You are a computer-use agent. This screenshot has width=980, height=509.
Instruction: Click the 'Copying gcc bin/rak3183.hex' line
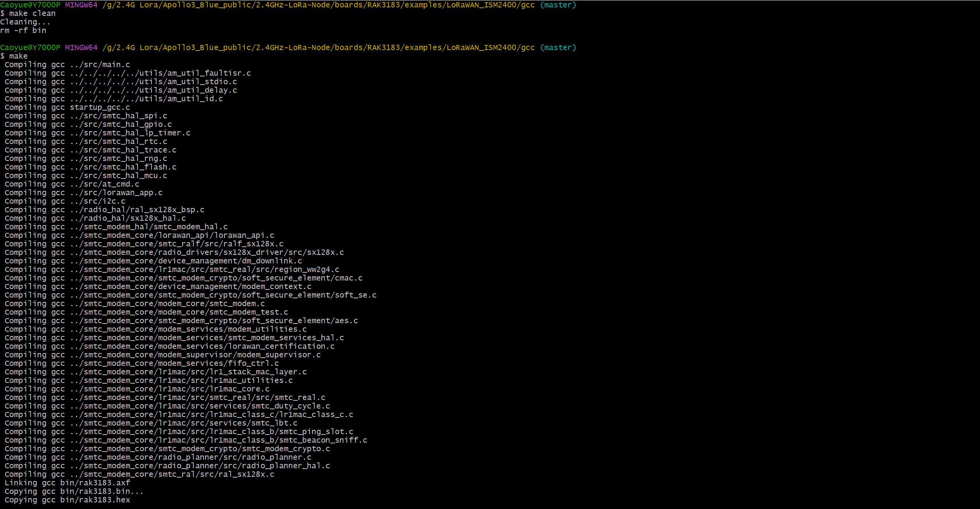point(67,500)
